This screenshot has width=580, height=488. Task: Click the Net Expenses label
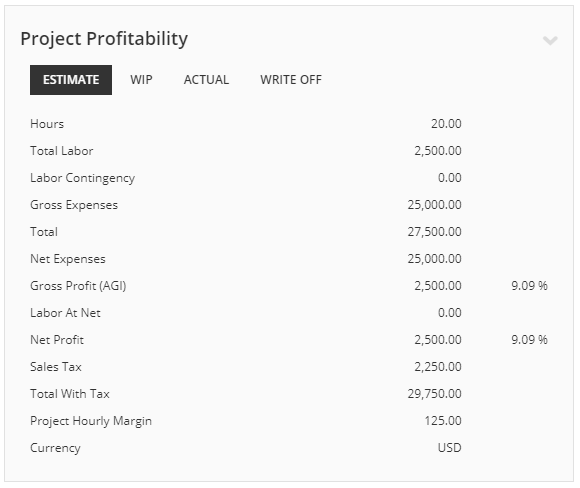tap(68, 259)
